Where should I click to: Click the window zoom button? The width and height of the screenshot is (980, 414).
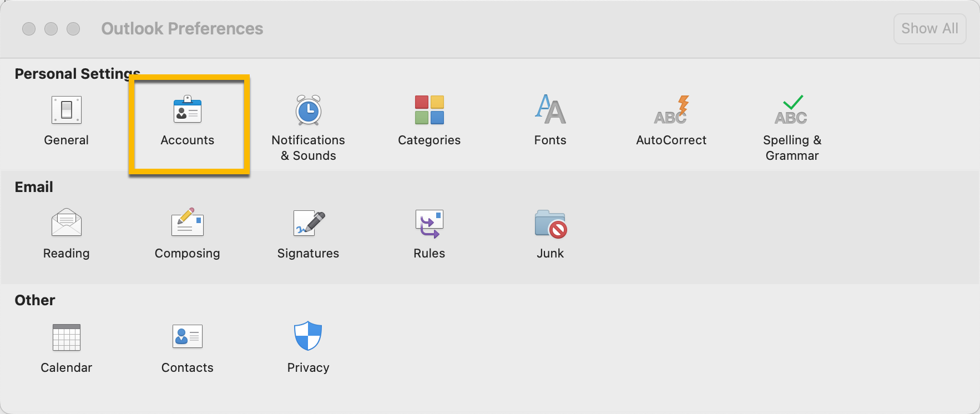point(73,29)
